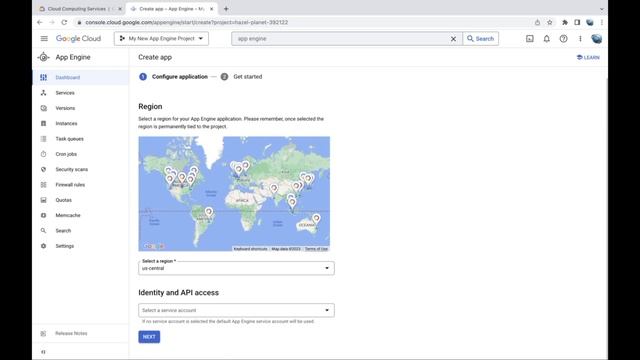Open the Chrome browser menu dots
Screen dimensions: 640x360
click(x=602, y=22)
